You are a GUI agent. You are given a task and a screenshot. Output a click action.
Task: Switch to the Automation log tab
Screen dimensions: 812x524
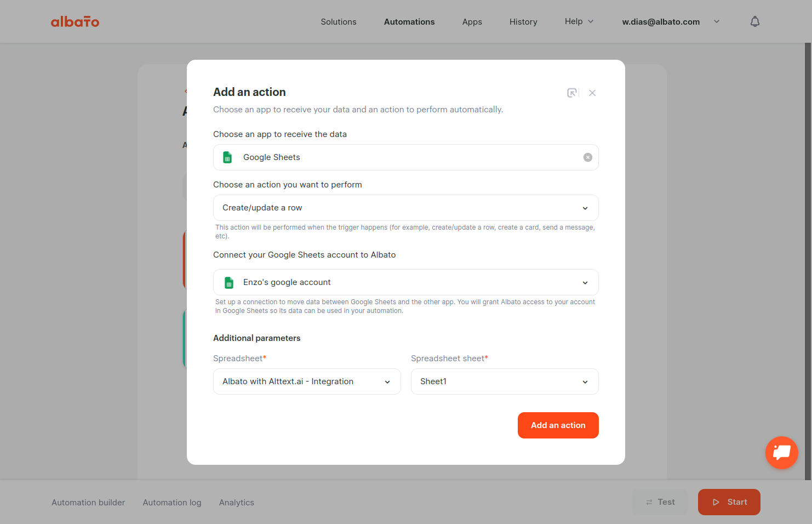coord(172,503)
